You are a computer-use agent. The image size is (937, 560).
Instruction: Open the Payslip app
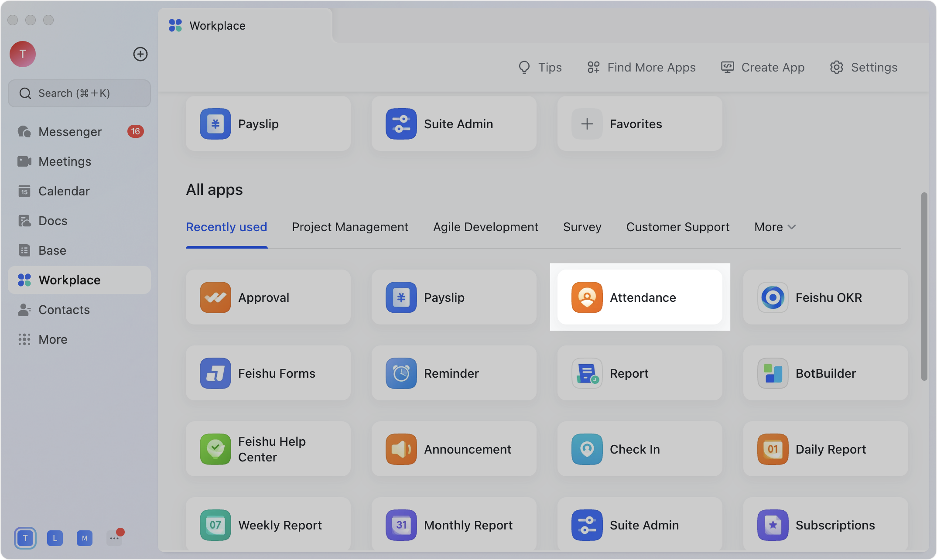tap(454, 297)
